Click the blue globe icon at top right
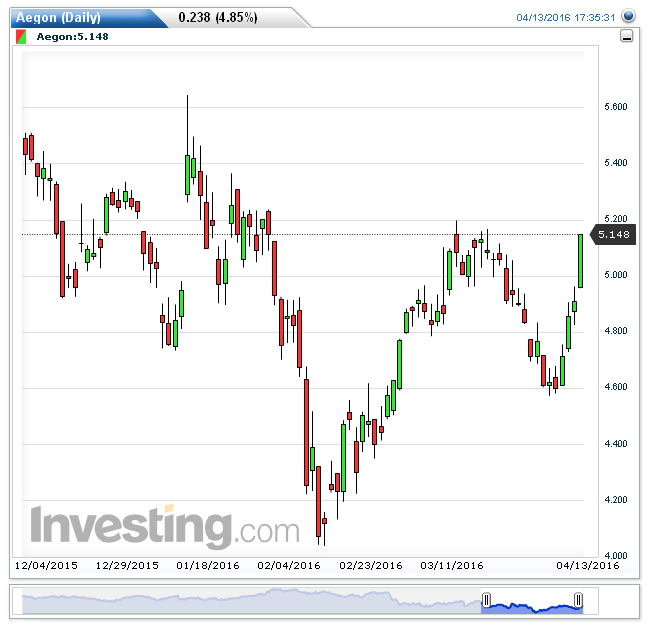 tap(628, 16)
